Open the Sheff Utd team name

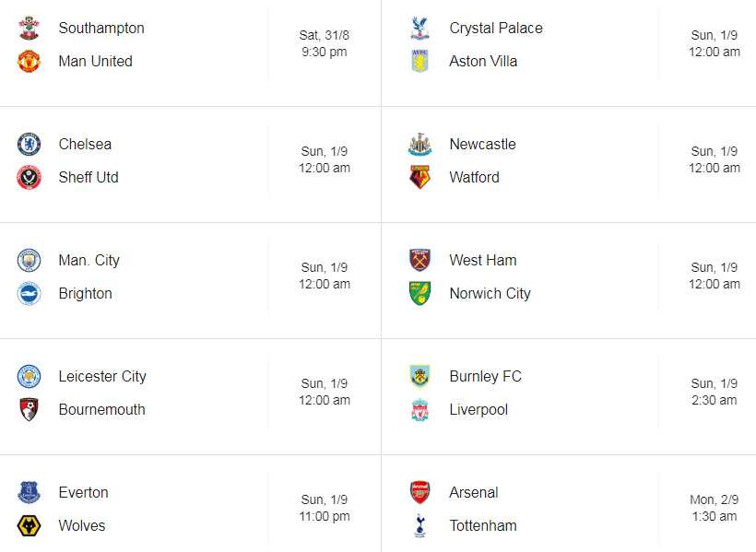tap(88, 177)
